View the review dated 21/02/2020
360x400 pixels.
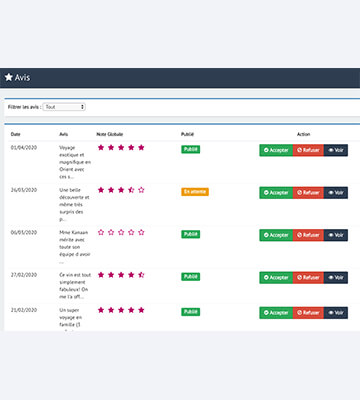coord(336,313)
